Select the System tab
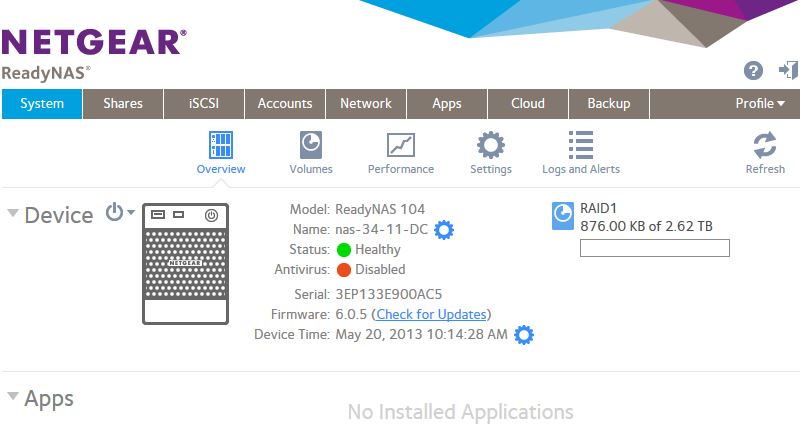Screen dimensions: 803x435 42,104
